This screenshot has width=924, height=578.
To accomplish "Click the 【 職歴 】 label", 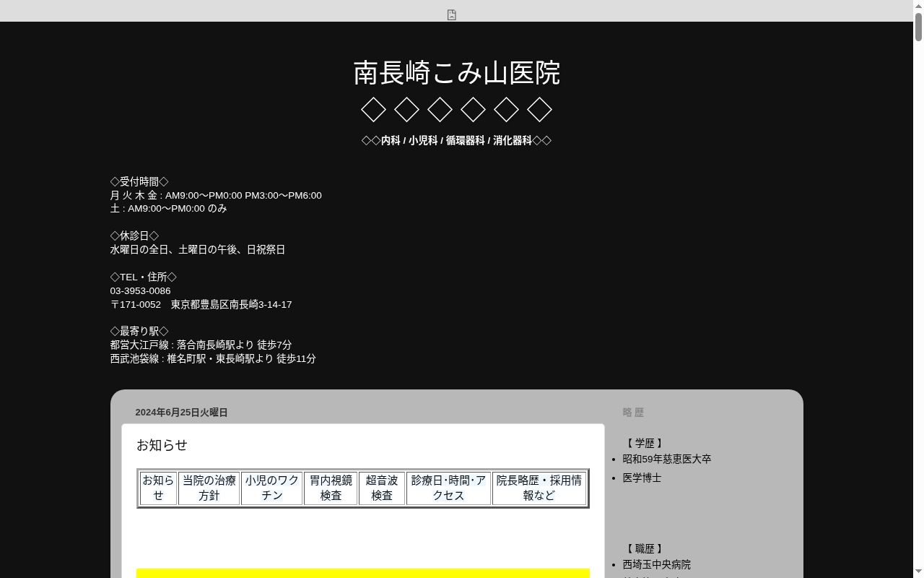I will tap(644, 548).
